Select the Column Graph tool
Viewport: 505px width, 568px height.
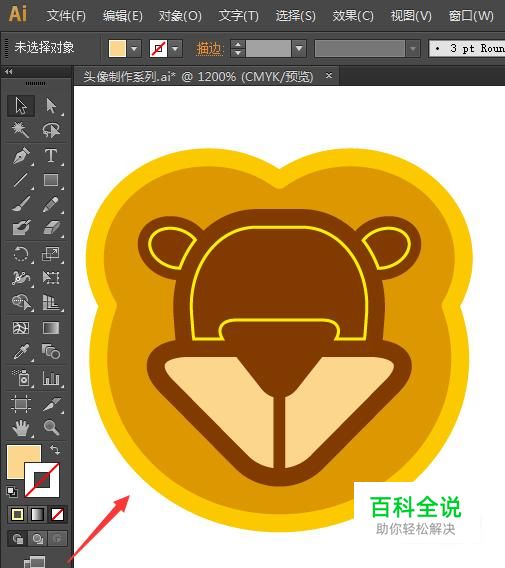point(51,378)
